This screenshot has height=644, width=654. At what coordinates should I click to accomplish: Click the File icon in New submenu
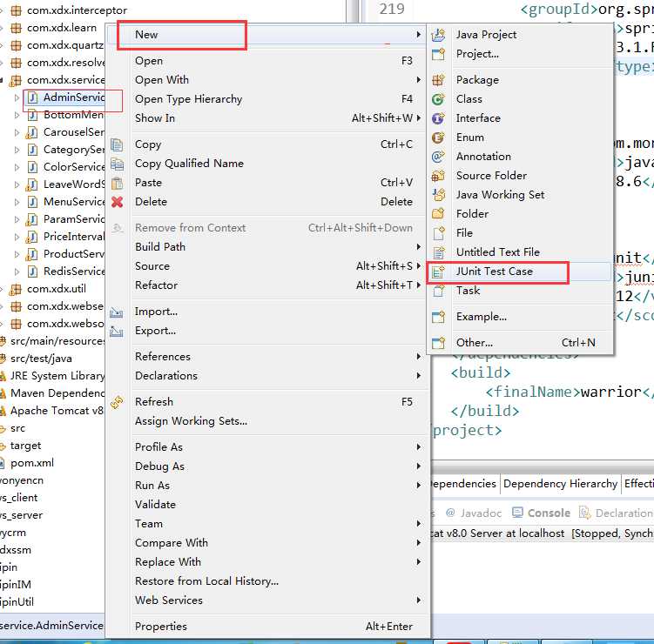click(438, 233)
